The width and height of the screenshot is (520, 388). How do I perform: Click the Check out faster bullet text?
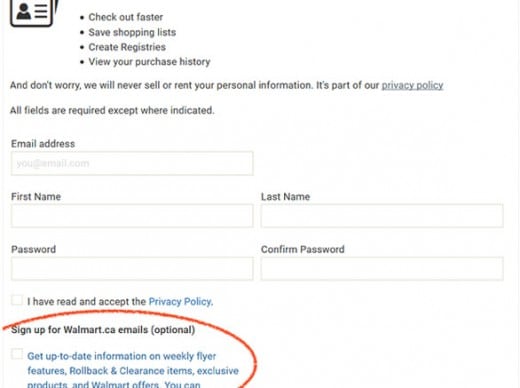click(126, 17)
